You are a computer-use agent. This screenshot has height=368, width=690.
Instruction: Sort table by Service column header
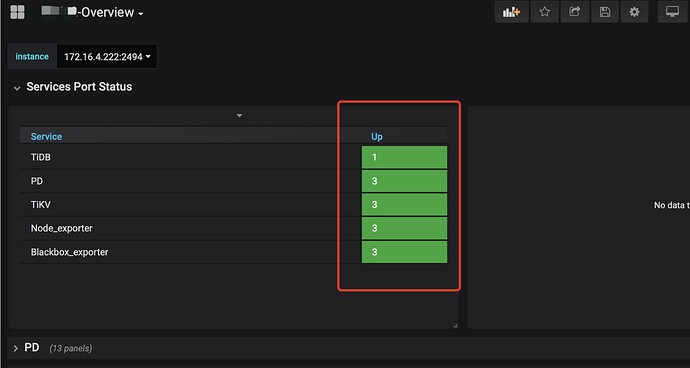46,136
